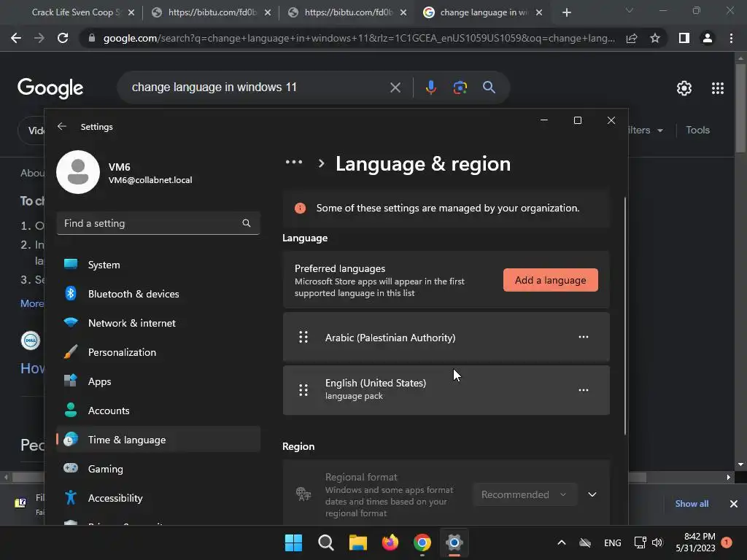The image size is (747, 560).
Task: Open a new Chrome tab
Action: 566,12
